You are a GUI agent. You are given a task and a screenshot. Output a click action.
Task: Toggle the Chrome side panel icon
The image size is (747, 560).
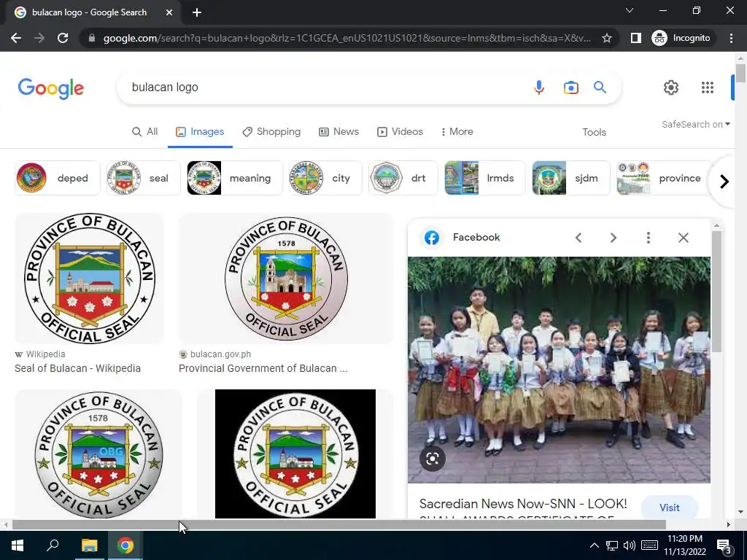pos(635,38)
